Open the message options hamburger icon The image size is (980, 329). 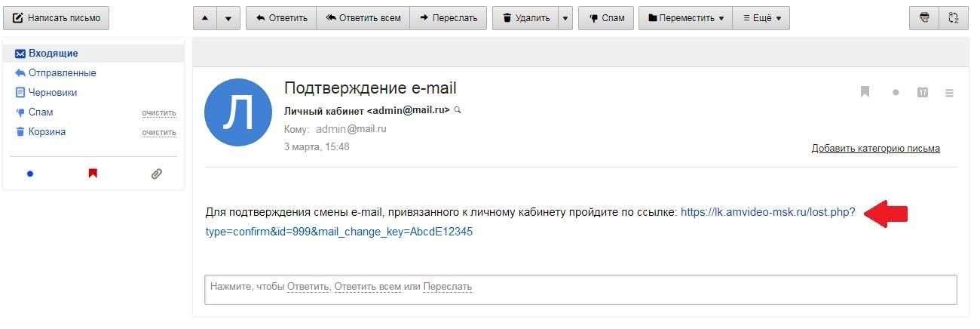click(x=949, y=93)
